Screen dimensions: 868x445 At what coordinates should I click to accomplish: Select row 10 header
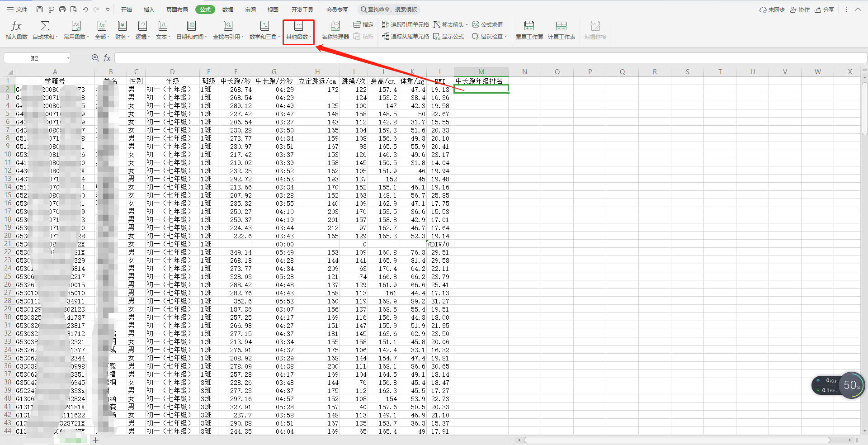8,154
